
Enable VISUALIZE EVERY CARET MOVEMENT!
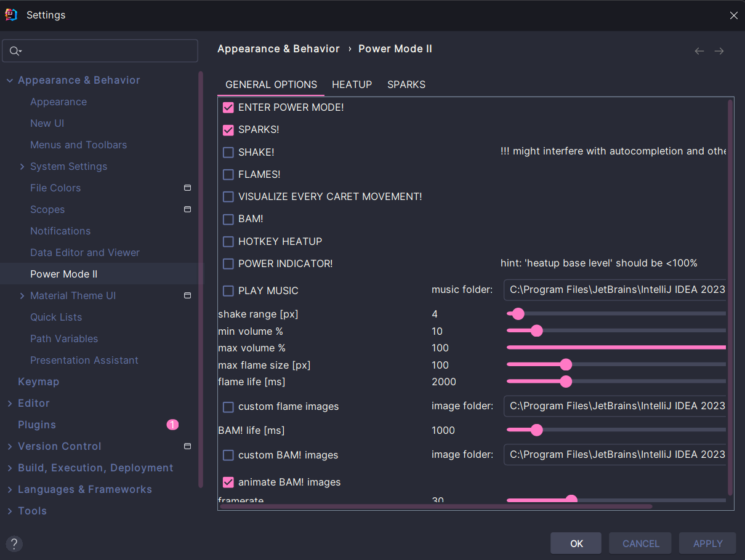228,197
